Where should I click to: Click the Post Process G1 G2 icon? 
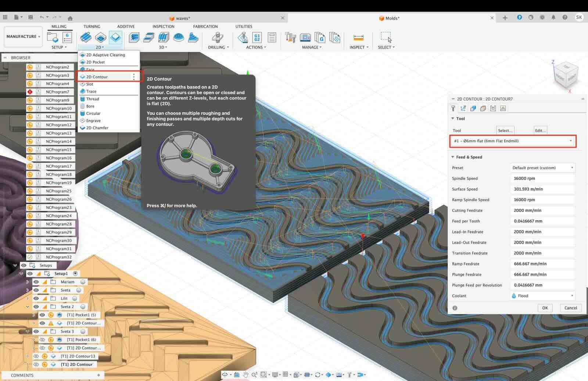(257, 38)
